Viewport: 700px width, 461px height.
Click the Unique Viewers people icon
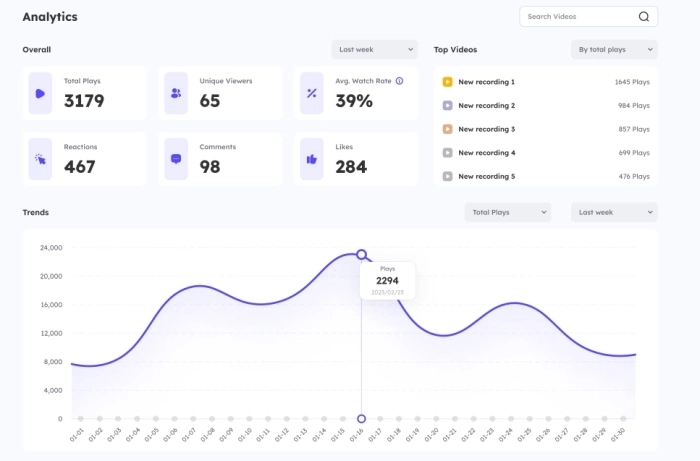point(176,94)
